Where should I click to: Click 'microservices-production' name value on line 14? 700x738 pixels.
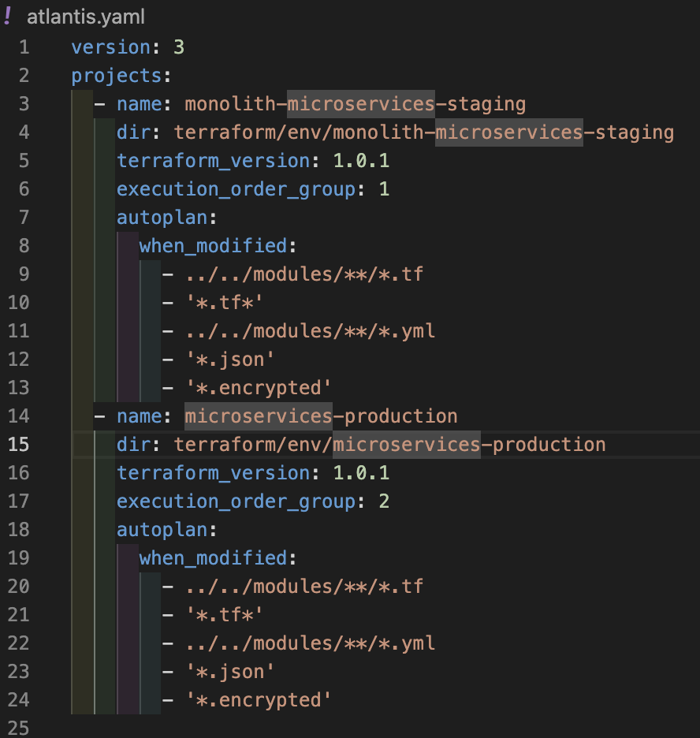click(x=321, y=416)
